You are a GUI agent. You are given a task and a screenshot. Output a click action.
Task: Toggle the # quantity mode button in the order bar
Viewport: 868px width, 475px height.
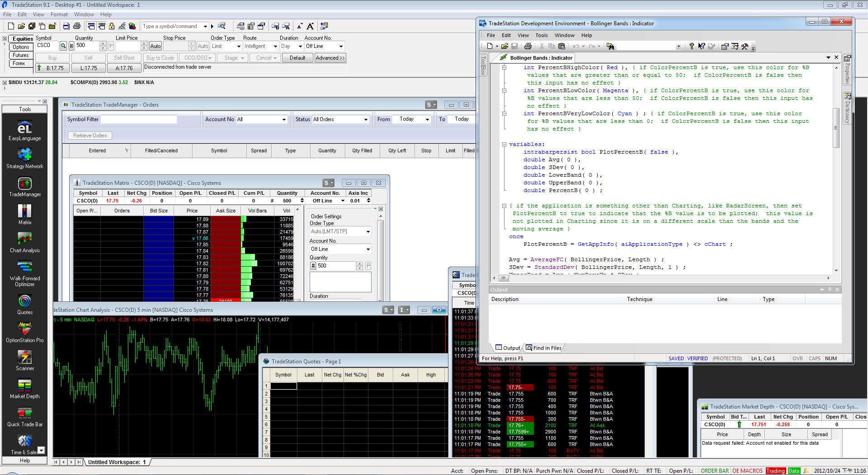point(71,46)
